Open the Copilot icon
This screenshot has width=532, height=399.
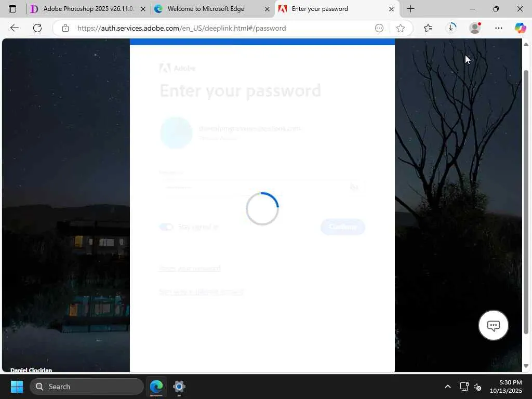[x=520, y=28]
